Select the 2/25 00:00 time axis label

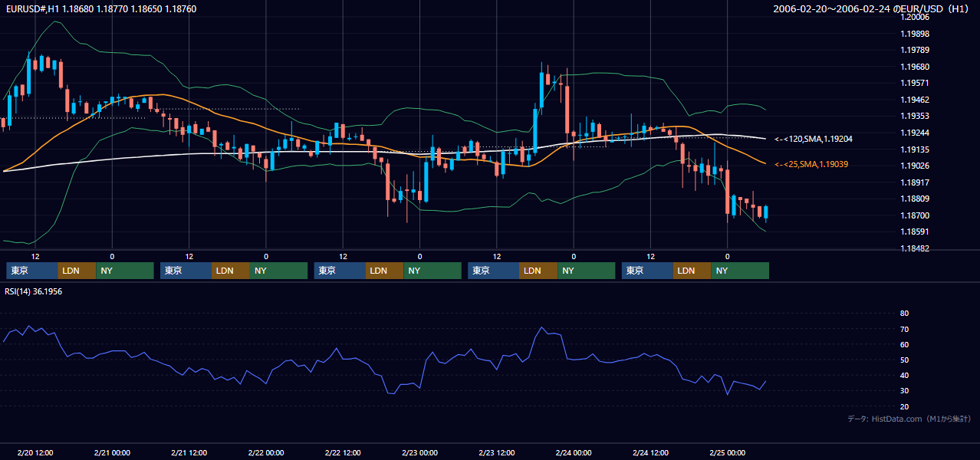(728, 453)
